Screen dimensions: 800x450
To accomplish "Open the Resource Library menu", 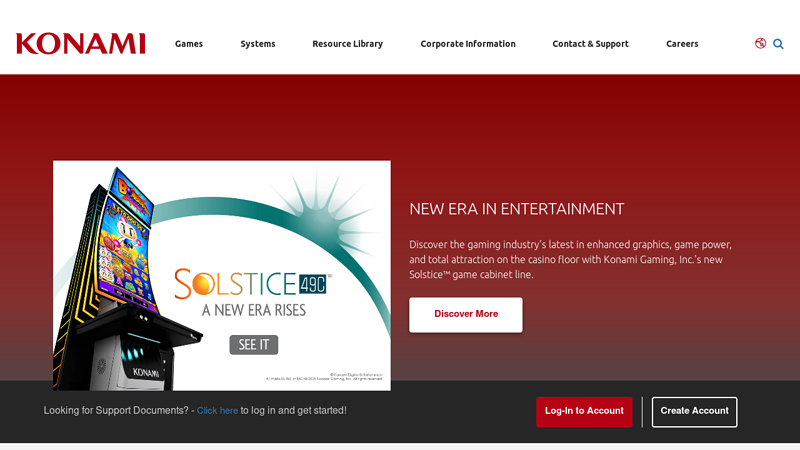I will (x=347, y=44).
